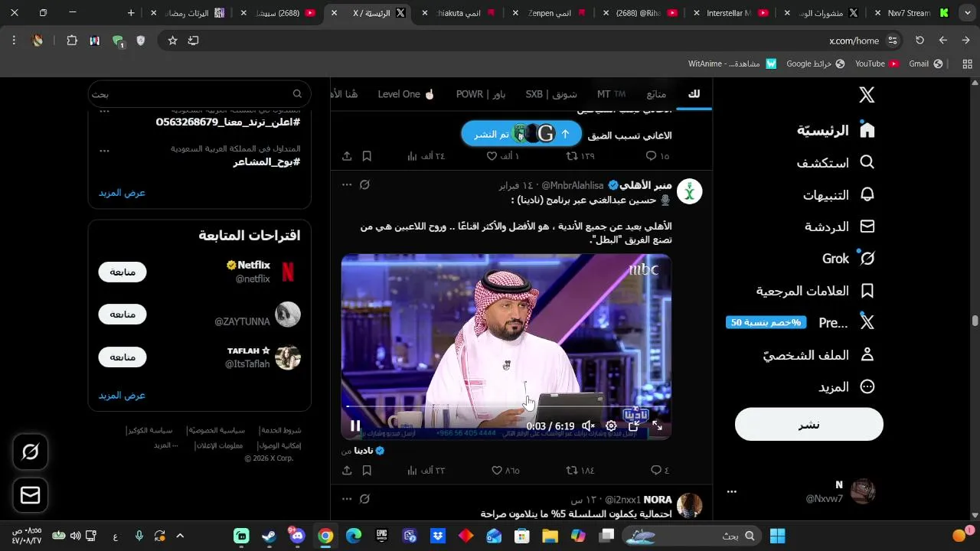Follow @ZAYTUNNA in suggestions
Screen dimensions: 980x551
coord(122,315)
